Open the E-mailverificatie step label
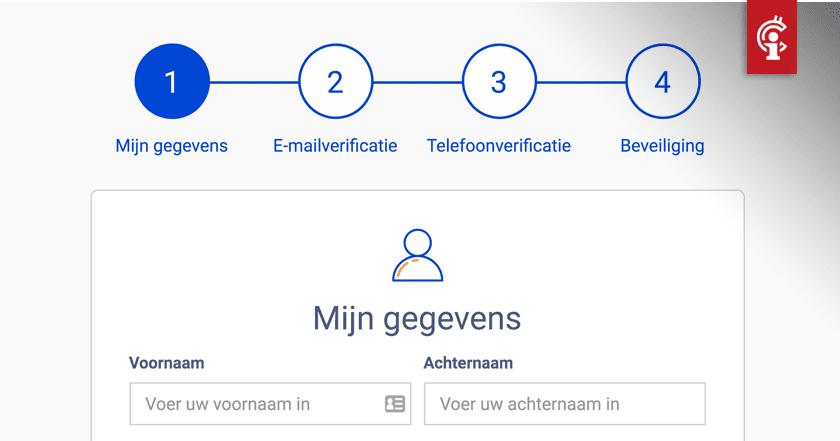 pos(335,146)
